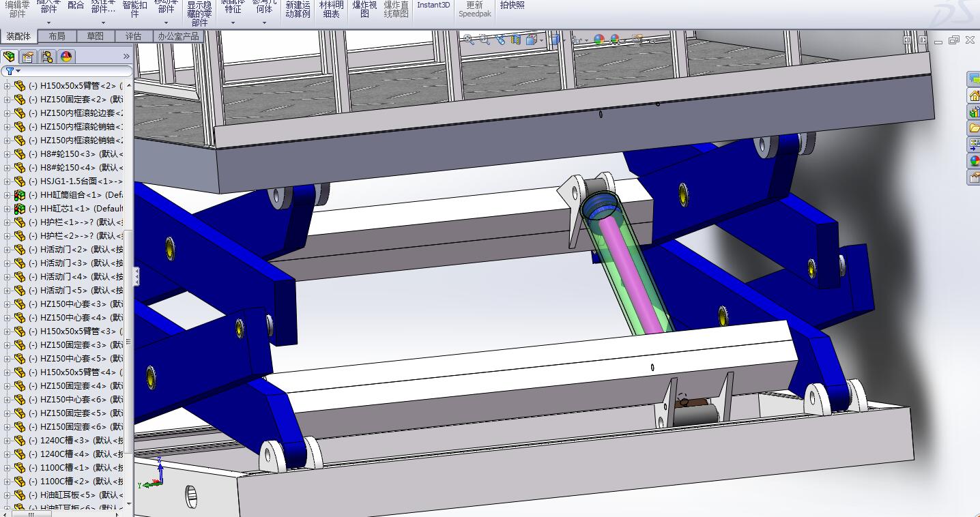Open the DisplayManager appearance tab icon
Image resolution: width=980 pixels, height=517 pixels.
pyautogui.click(x=66, y=57)
